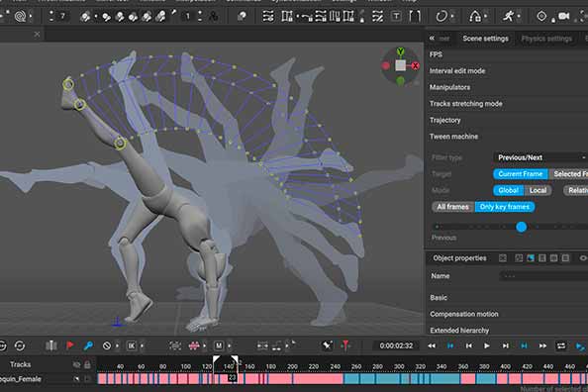The height and width of the screenshot is (392, 588).
Task: Set tween mode to Global
Action: pos(508,190)
